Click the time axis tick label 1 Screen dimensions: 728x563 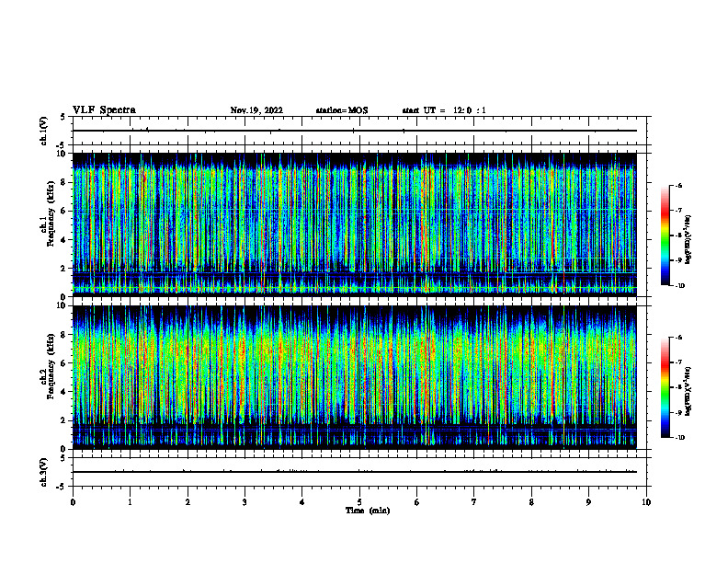pyautogui.click(x=130, y=502)
